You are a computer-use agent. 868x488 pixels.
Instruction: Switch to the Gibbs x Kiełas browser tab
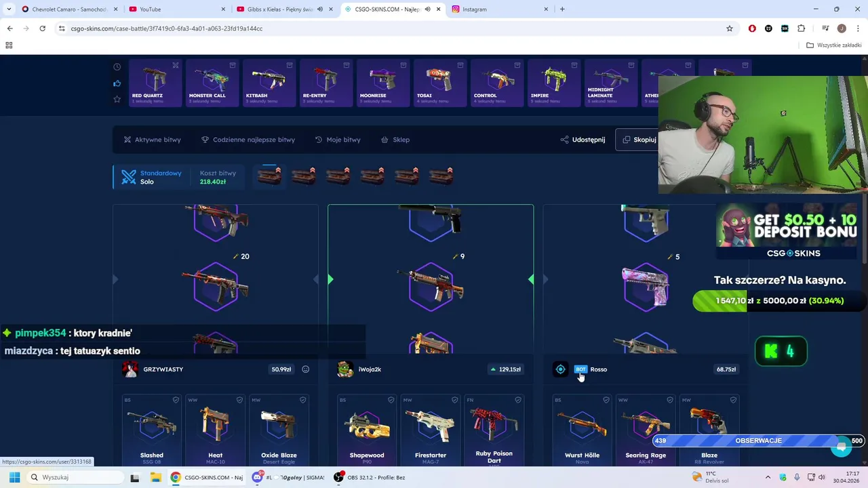(x=284, y=9)
